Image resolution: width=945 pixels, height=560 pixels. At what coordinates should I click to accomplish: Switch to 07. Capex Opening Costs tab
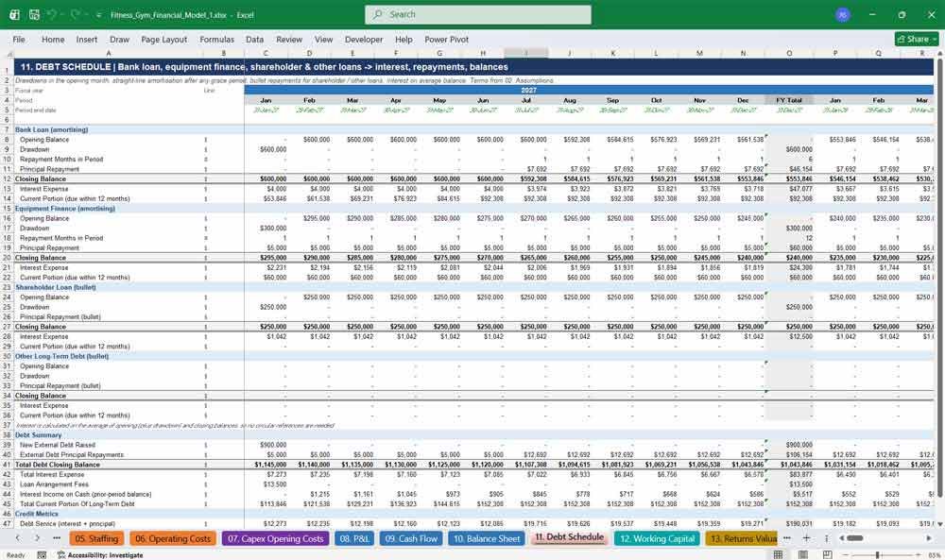tap(275, 538)
